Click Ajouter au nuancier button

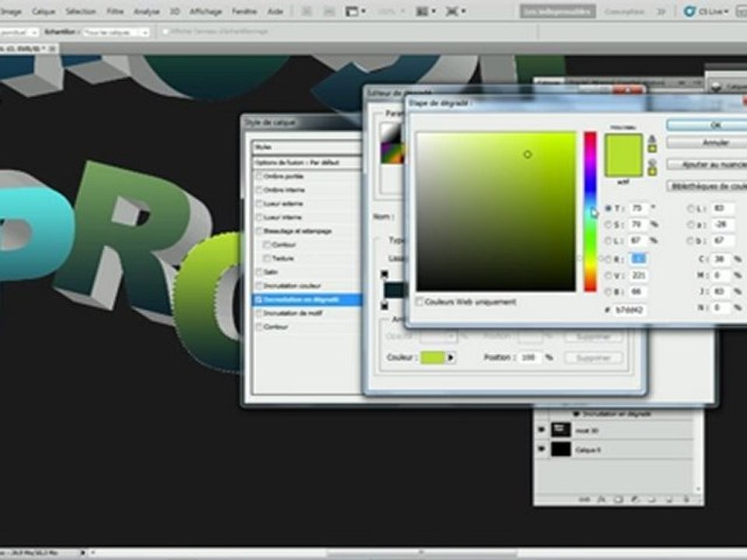[x=709, y=164]
